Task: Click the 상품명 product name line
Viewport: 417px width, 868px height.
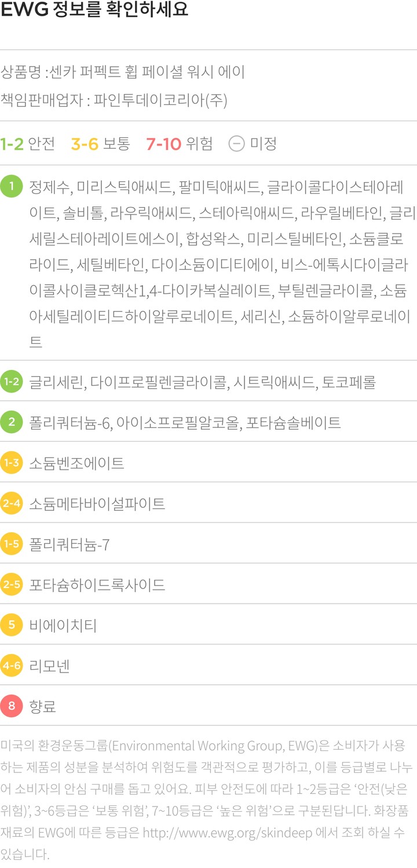Action: [x=123, y=72]
